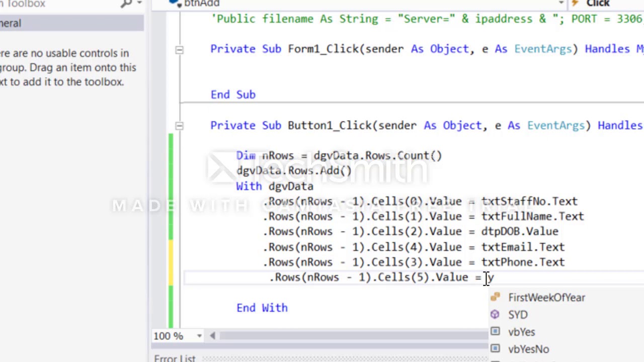Click 'txtFullName.Text' in the code
Viewport: 644px width, 362px height.
pyautogui.click(x=532, y=217)
